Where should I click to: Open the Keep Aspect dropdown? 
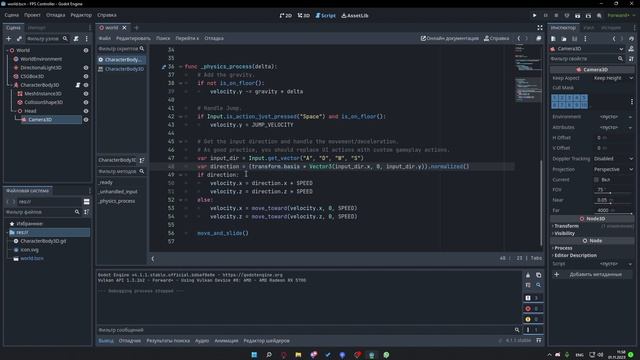coord(613,78)
